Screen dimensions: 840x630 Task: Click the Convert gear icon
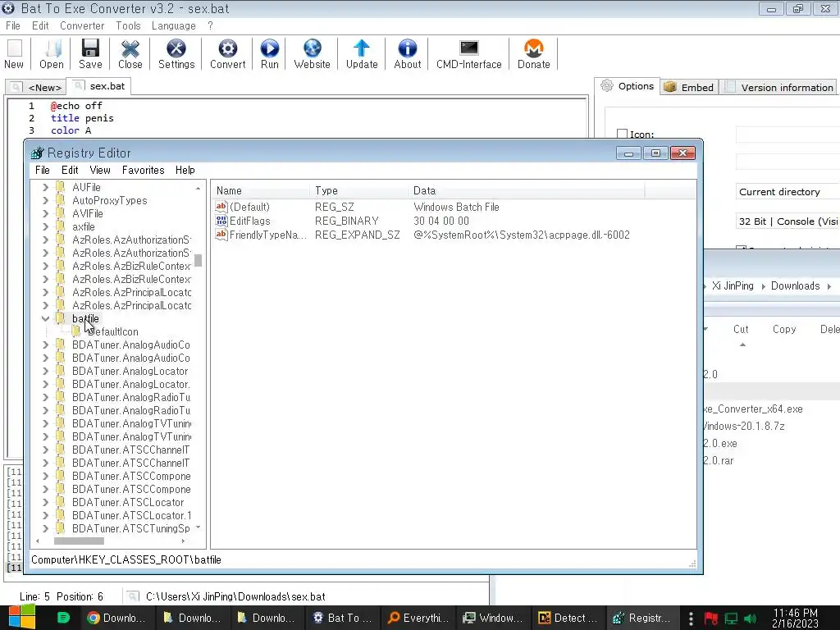tap(228, 53)
